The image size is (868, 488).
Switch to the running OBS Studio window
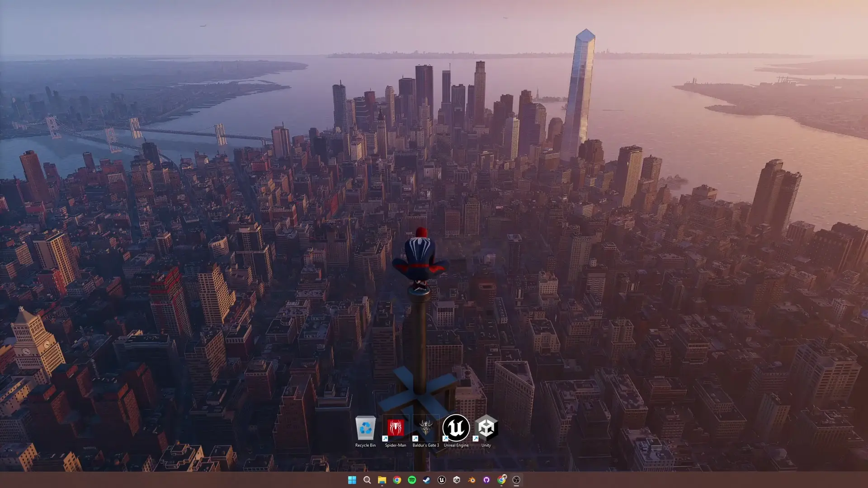pyautogui.click(x=516, y=480)
